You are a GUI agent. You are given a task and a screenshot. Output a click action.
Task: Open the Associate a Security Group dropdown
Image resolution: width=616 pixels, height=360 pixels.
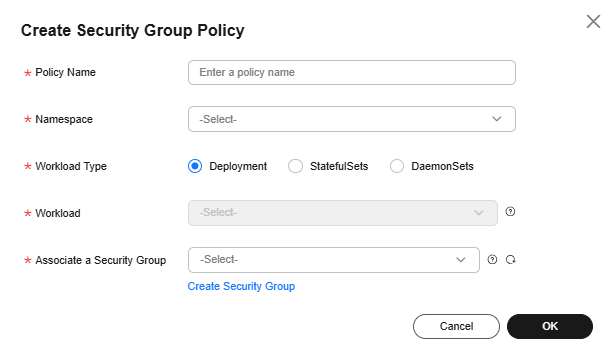[x=334, y=260]
